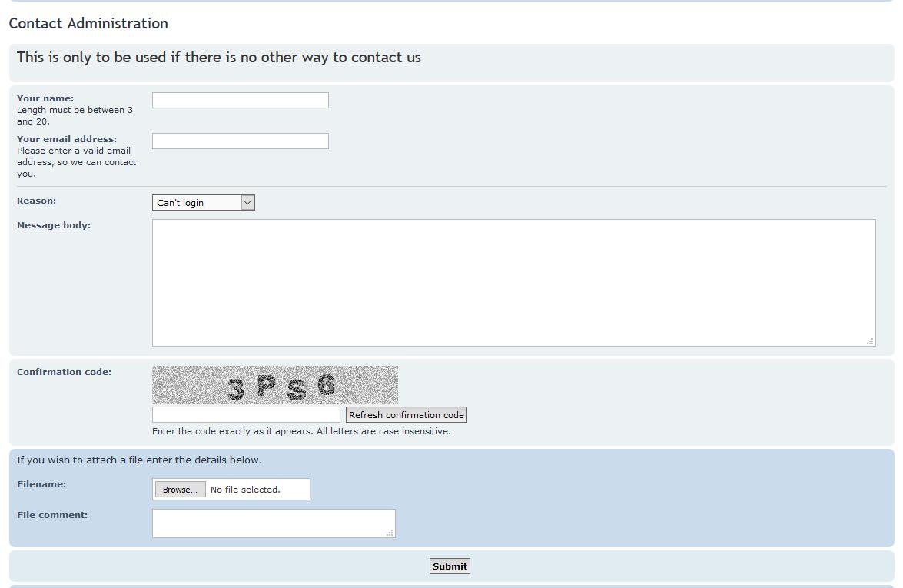Click the attach file instructions banner
903x588 pixels.
click(x=138, y=460)
